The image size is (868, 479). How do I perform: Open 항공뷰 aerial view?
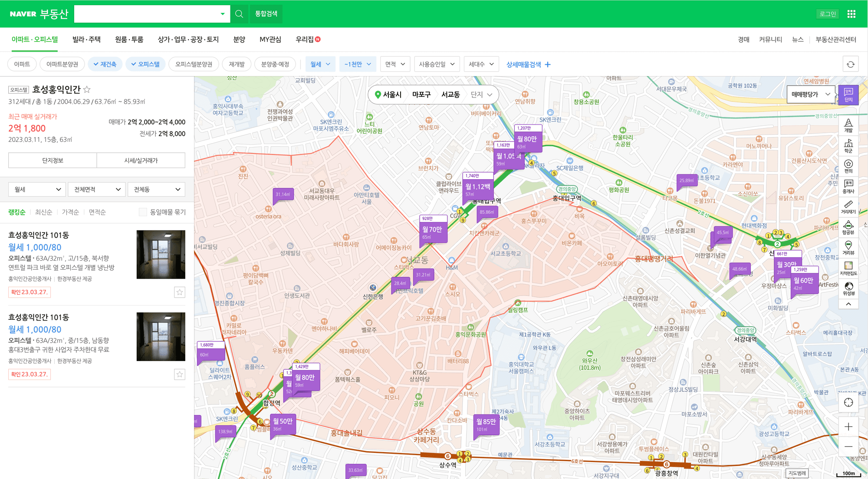[x=848, y=227]
